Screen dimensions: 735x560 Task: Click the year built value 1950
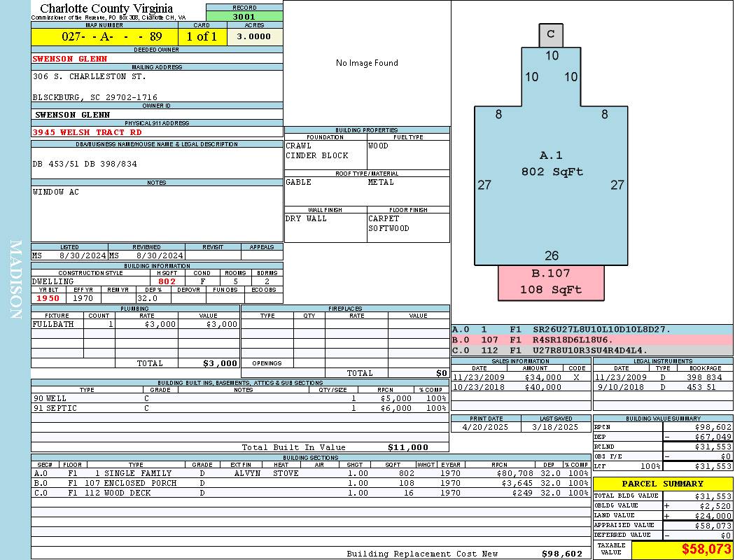(x=48, y=298)
